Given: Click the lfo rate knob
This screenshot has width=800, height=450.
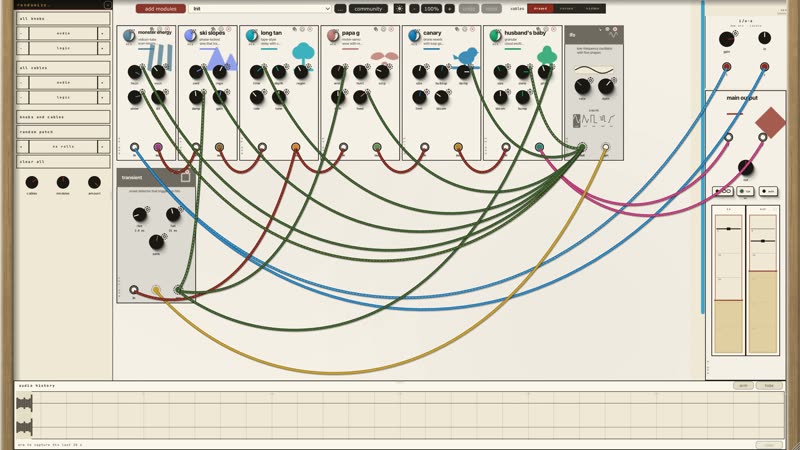Looking at the screenshot, I should (x=582, y=86).
